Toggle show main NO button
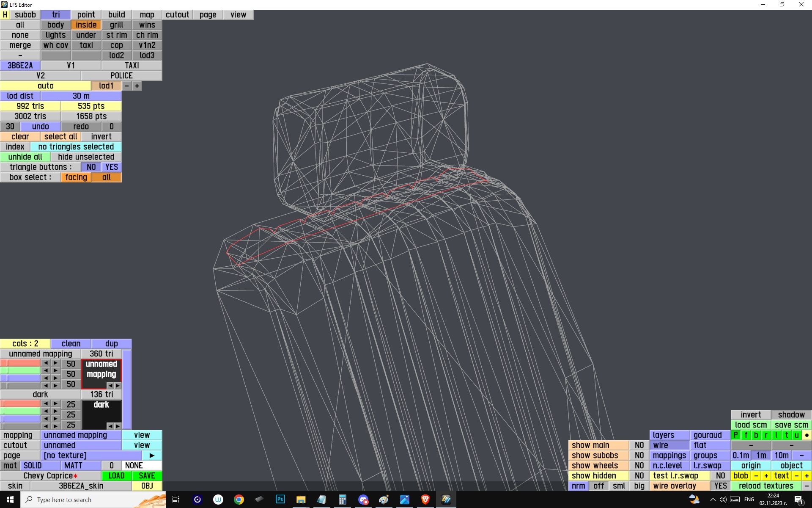The width and height of the screenshot is (812, 508). (639, 445)
